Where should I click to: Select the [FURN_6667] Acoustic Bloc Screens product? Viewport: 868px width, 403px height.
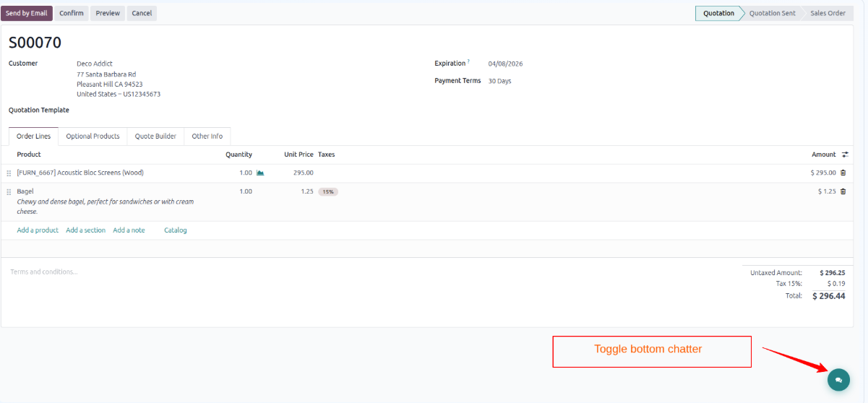point(80,173)
